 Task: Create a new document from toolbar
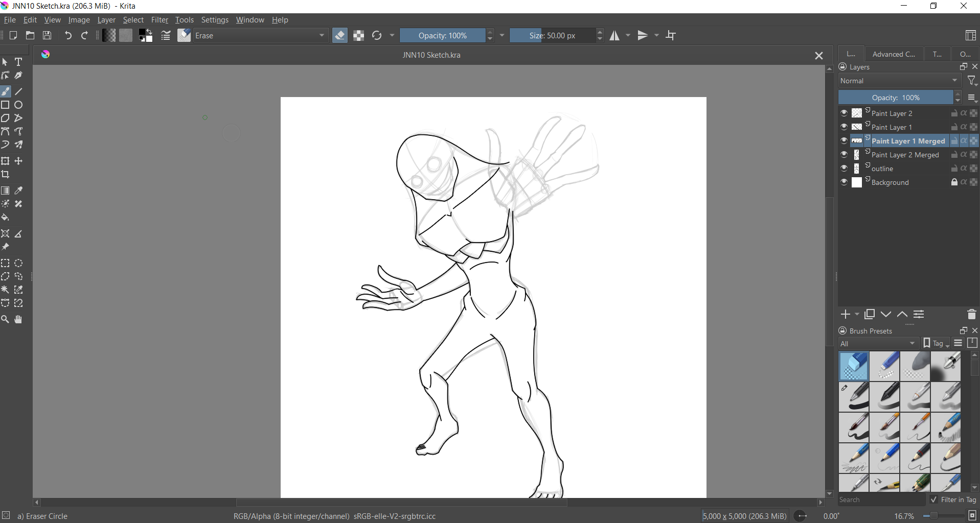click(x=13, y=35)
